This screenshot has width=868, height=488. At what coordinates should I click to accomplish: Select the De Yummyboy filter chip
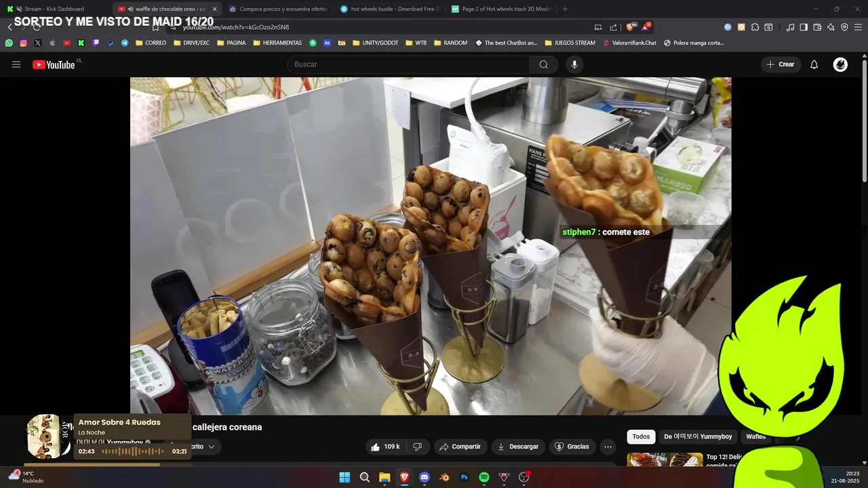pos(698,436)
